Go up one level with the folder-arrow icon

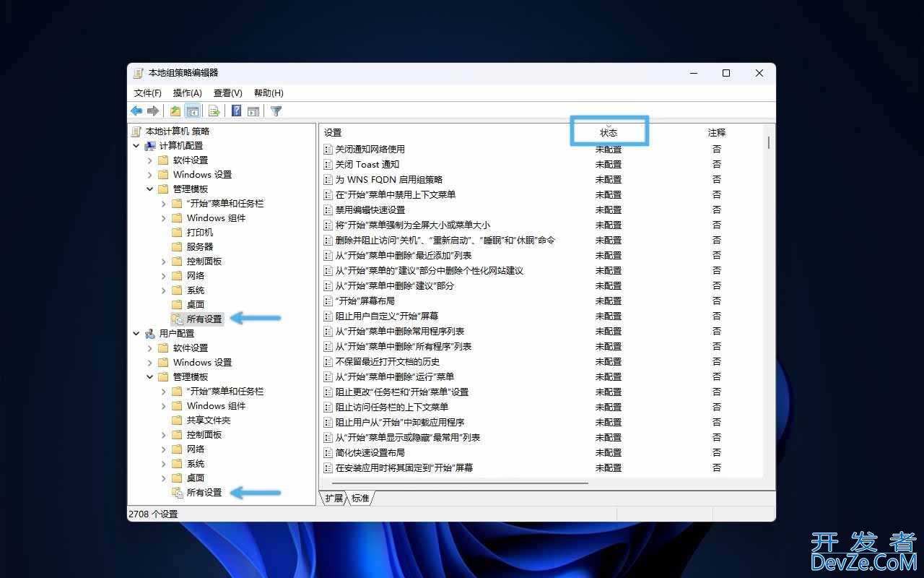point(175,111)
